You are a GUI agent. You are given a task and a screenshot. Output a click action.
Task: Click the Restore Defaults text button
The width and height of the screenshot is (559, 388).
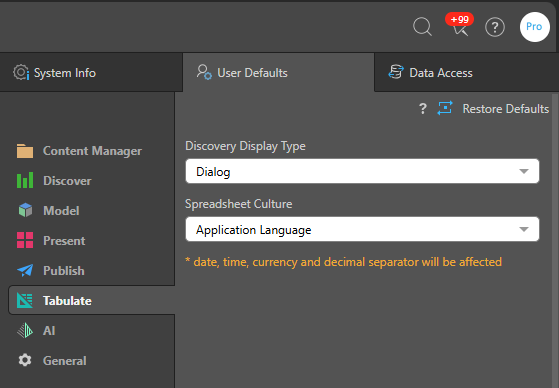[506, 108]
